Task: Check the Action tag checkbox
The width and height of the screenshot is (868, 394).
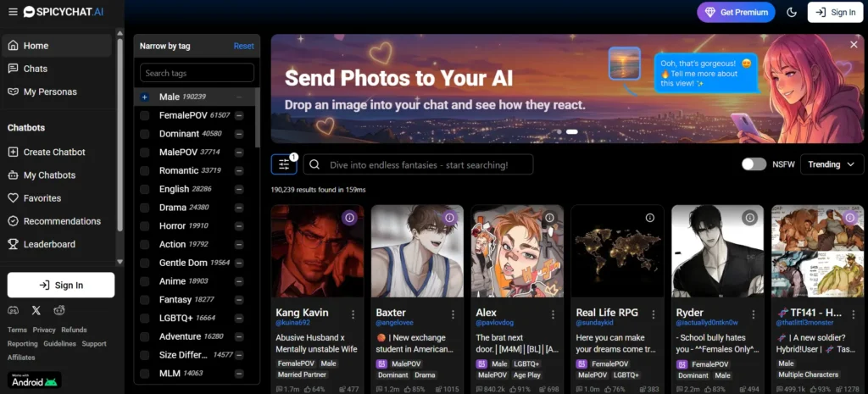Action: (x=144, y=245)
